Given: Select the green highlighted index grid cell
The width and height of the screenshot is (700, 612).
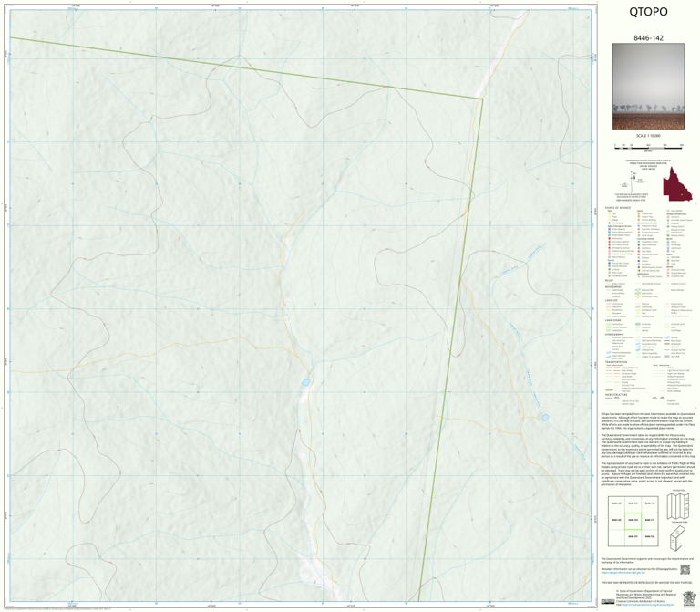Looking at the screenshot, I should pos(633,521).
